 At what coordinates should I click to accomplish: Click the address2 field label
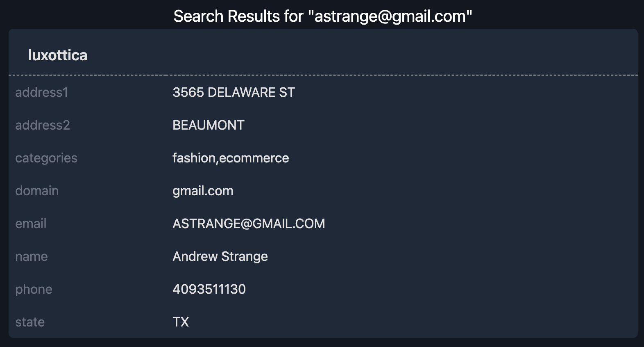click(43, 125)
